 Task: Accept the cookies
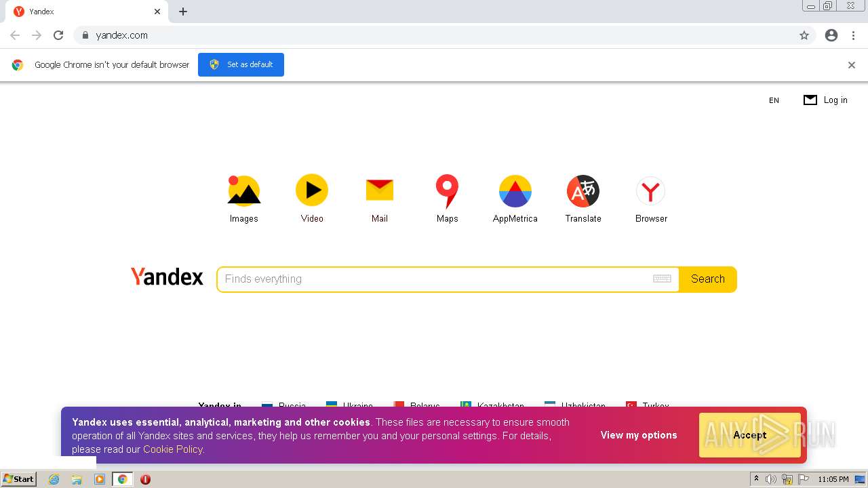pyautogui.click(x=750, y=435)
